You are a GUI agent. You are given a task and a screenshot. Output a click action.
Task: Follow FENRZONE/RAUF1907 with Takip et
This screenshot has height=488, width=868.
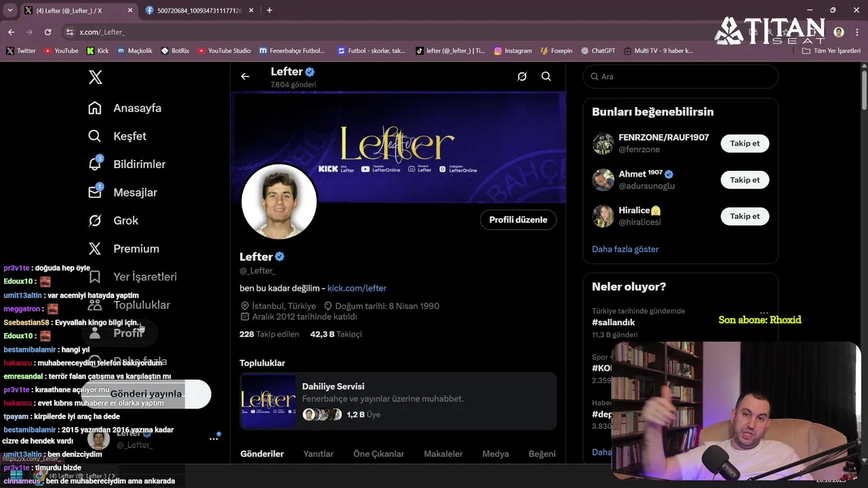745,143
